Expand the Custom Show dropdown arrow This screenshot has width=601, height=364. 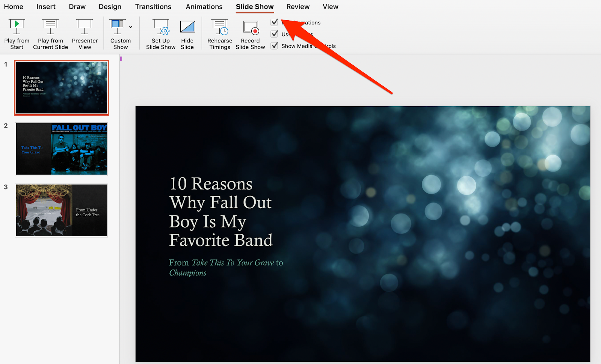(x=131, y=27)
